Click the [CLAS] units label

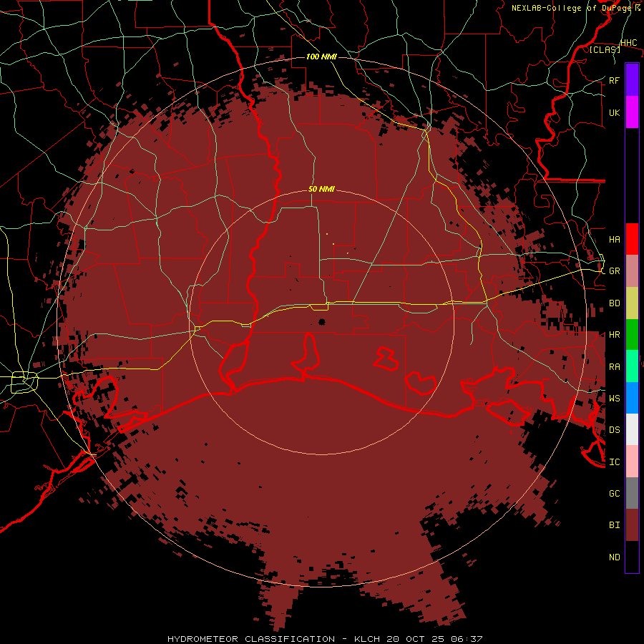(x=605, y=49)
